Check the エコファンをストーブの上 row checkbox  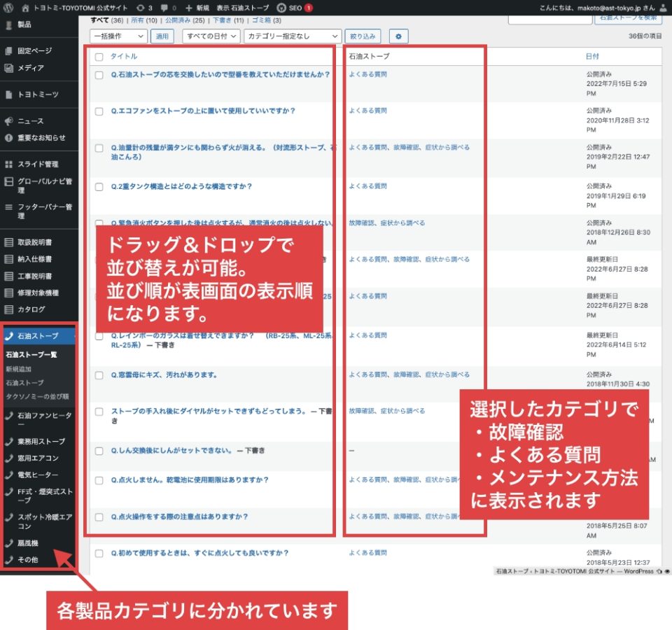click(99, 112)
